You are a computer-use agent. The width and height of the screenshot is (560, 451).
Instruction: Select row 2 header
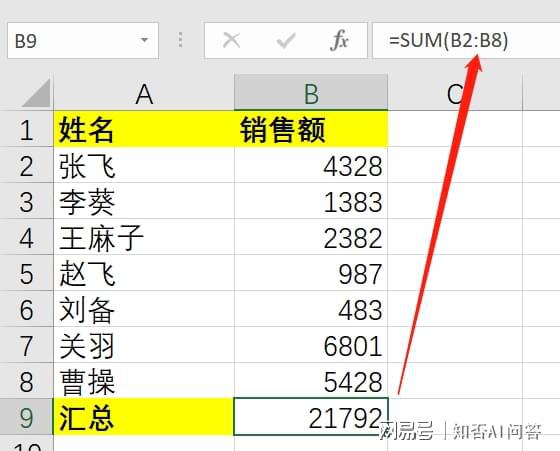[x=26, y=165]
